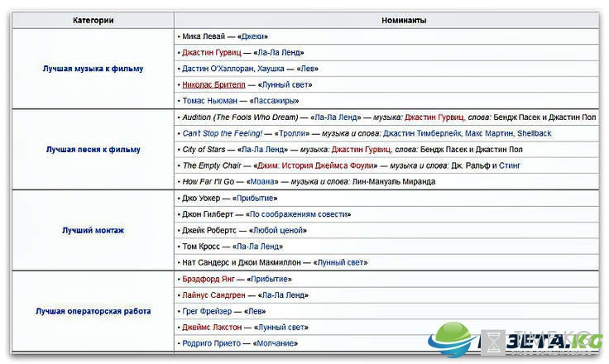Screen dimensions: 609x364
Task: Click the 'Молчание' film link
Action: pyautogui.click(x=275, y=344)
